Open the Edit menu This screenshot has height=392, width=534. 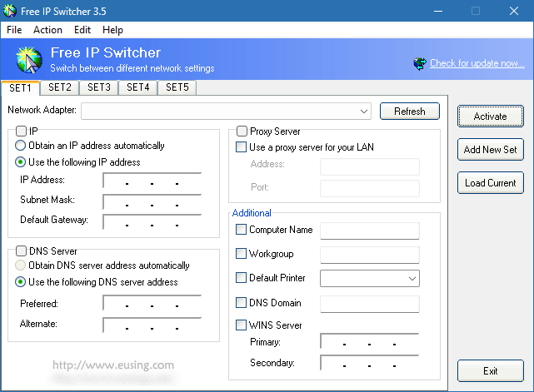[x=82, y=30]
